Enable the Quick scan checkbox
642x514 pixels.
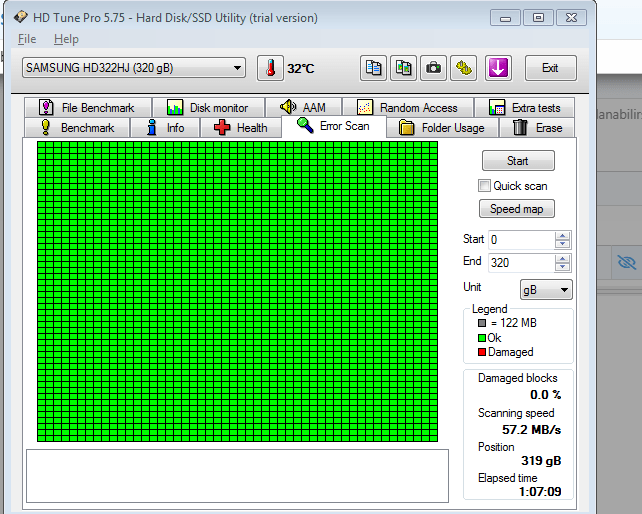[484, 186]
